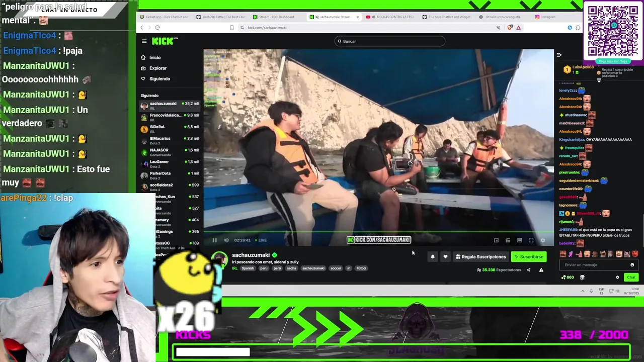The width and height of the screenshot is (644, 362).
Task: Switch to slash096 Battle browser tab
Action: point(221,17)
